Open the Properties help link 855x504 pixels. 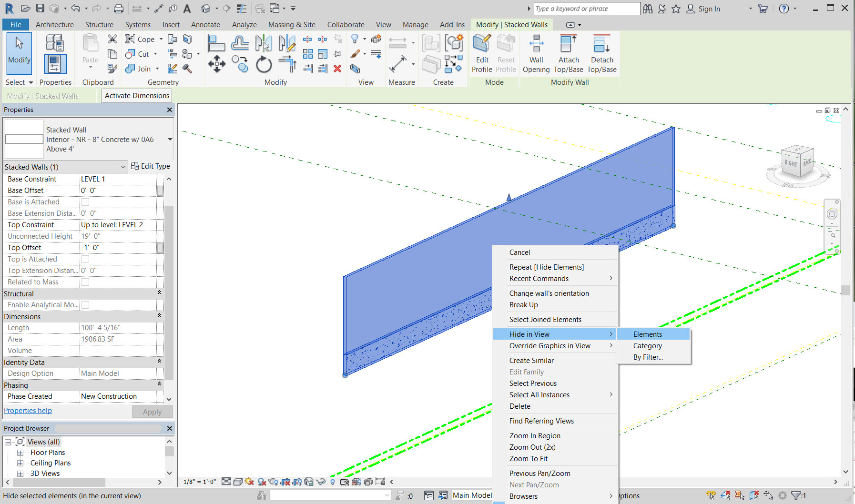(27, 410)
